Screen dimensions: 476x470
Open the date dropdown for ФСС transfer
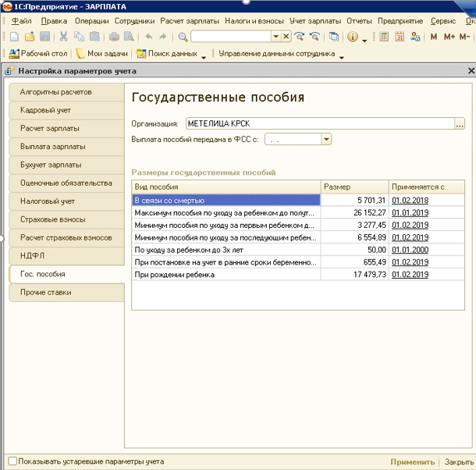(x=326, y=140)
